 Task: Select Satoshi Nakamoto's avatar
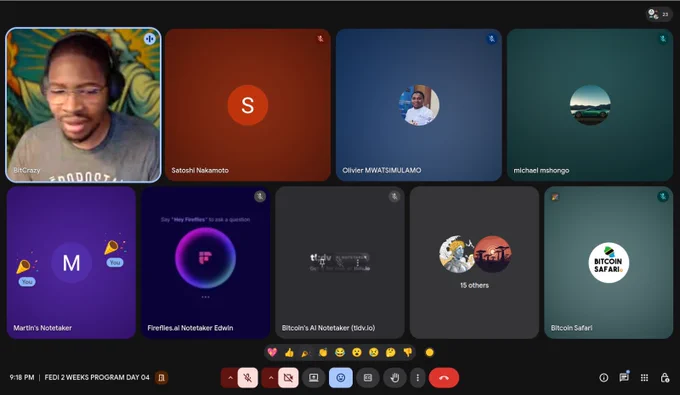pyautogui.click(x=248, y=105)
